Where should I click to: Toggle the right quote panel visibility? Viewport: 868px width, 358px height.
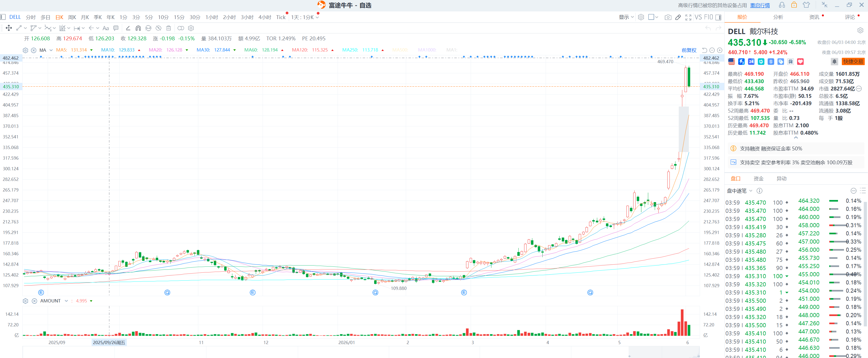click(718, 17)
